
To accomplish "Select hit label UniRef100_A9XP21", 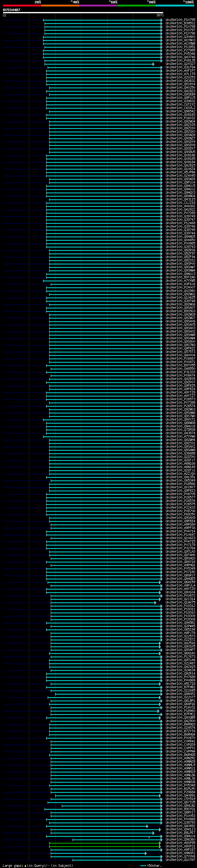I will (180, 846).
